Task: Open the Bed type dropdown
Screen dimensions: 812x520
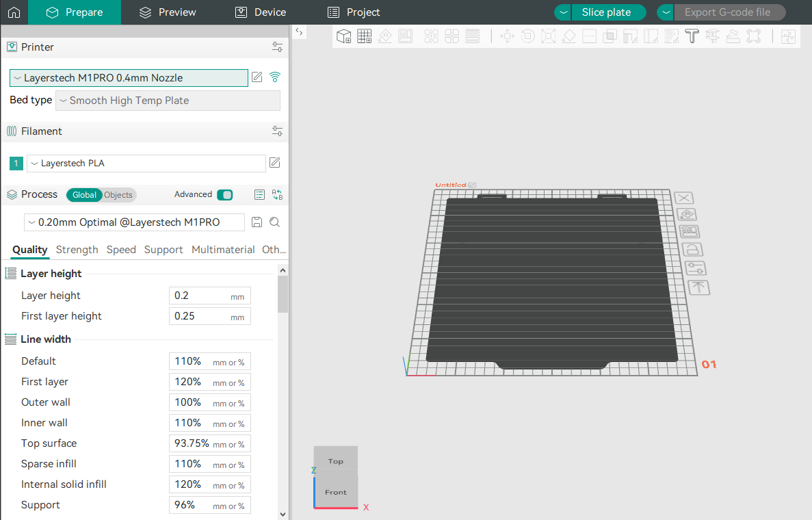Action: (x=168, y=100)
